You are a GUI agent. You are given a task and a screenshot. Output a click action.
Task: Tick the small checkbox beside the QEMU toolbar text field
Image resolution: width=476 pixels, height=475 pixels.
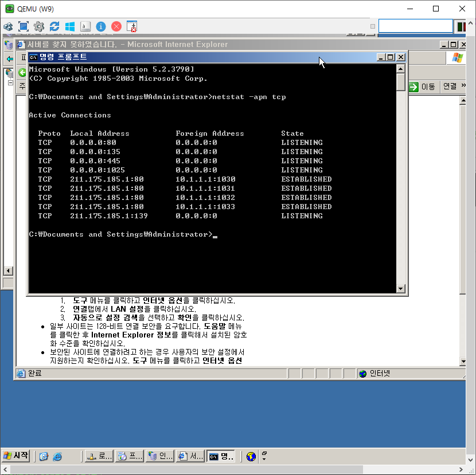pyautogui.click(x=373, y=26)
